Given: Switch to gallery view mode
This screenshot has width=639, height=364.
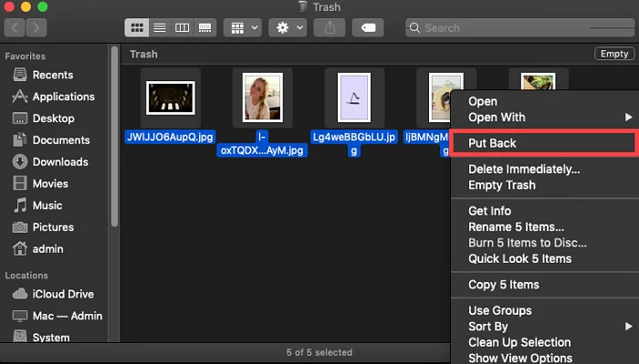Looking at the screenshot, I should click(x=205, y=27).
